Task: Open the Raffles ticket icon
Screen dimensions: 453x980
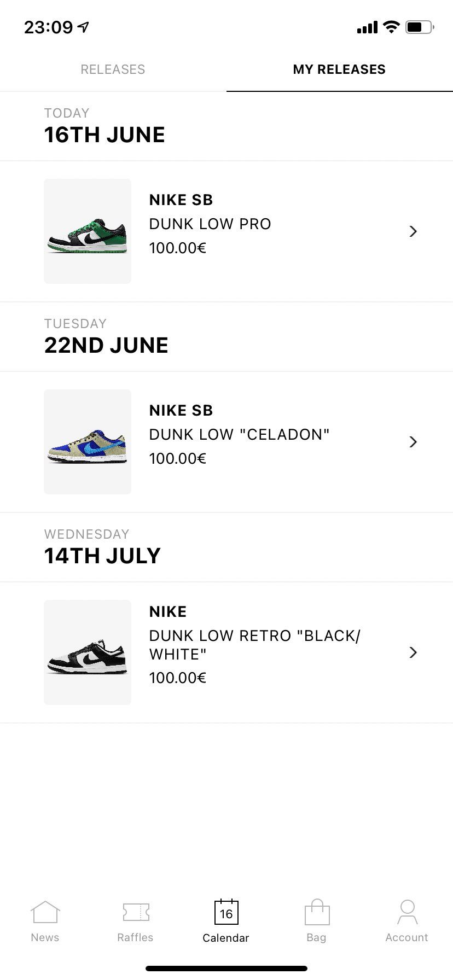Action: point(136,912)
